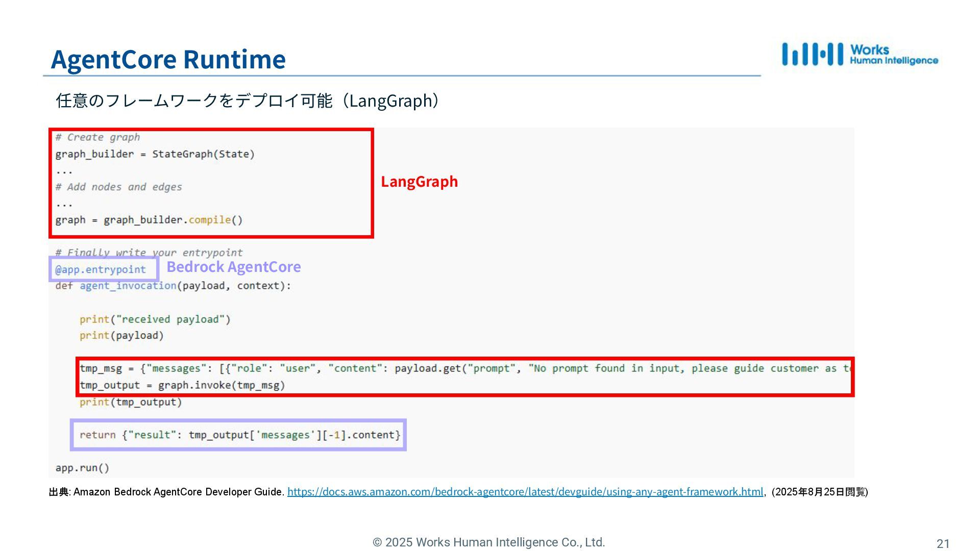Image resolution: width=980 pixels, height=551 pixels.
Task: Click the print("received payload") line
Action: [x=155, y=319]
